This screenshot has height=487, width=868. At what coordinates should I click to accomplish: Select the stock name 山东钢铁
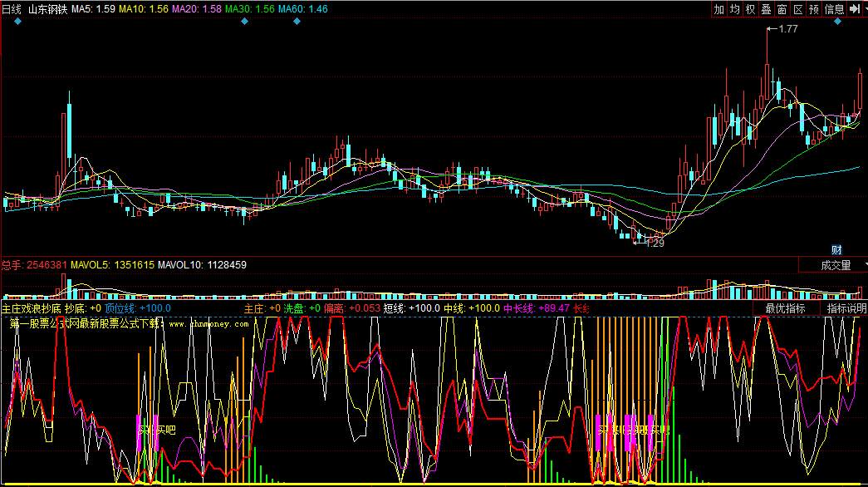[x=47, y=9]
